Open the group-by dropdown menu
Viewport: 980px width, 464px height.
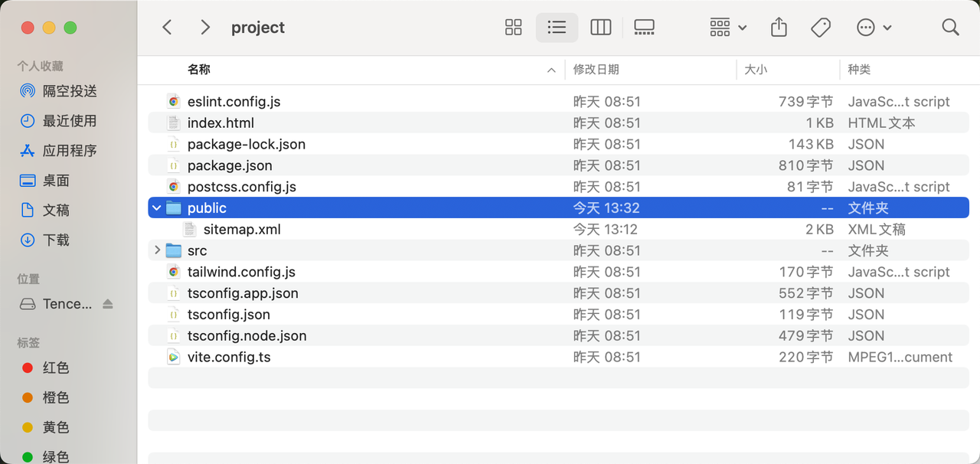pyautogui.click(x=727, y=28)
